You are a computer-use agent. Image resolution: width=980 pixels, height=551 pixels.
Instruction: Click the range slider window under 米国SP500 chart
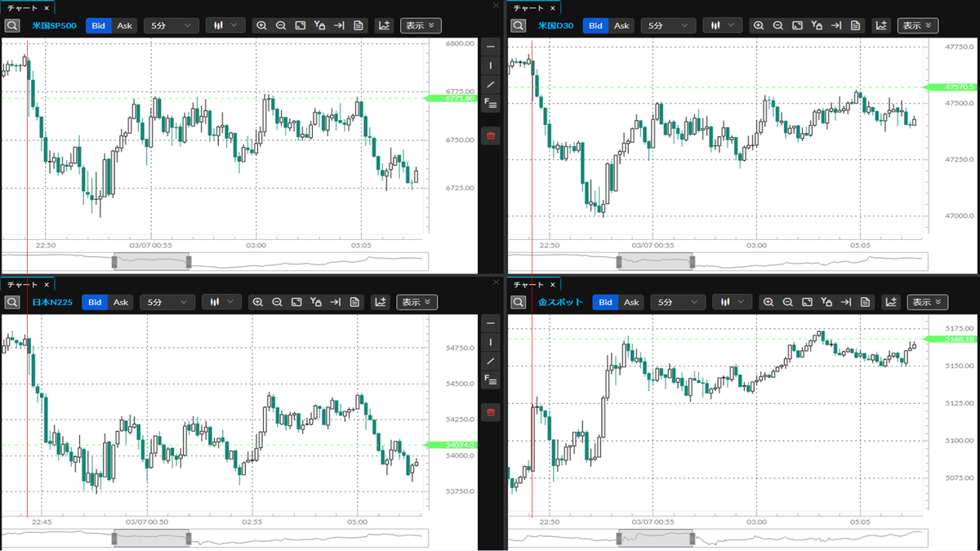click(151, 262)
